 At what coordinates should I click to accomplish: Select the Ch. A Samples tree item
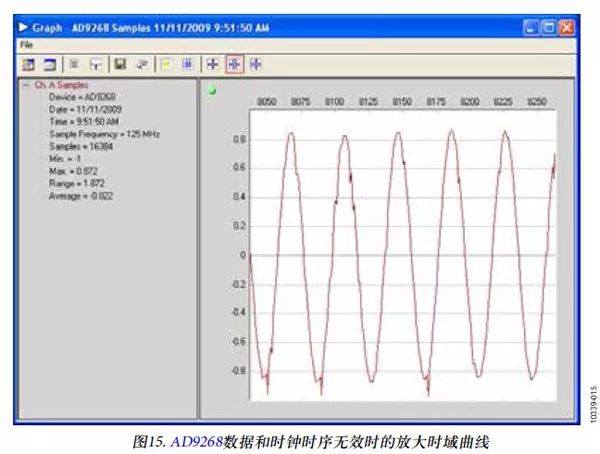[x=61, y=85]
